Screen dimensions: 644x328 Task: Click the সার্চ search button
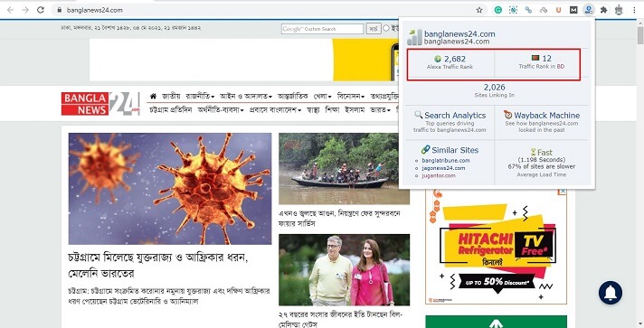coord(373,29)
